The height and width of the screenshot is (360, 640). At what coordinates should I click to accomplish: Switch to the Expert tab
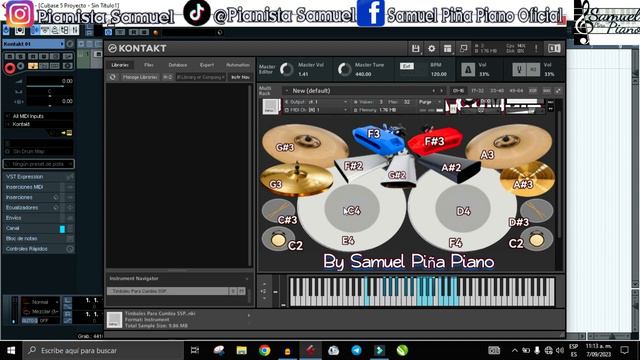[207, 65]
